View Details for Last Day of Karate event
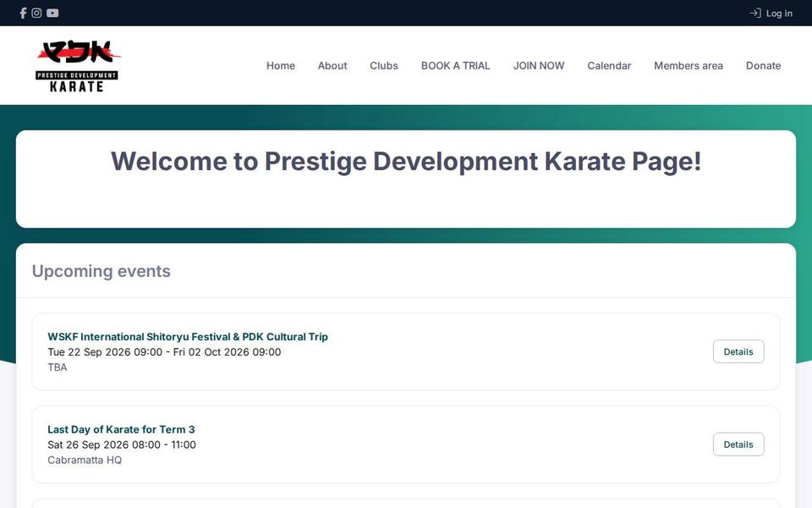The image size is (812, 508). pyautogui.click(x=738, y=444)
